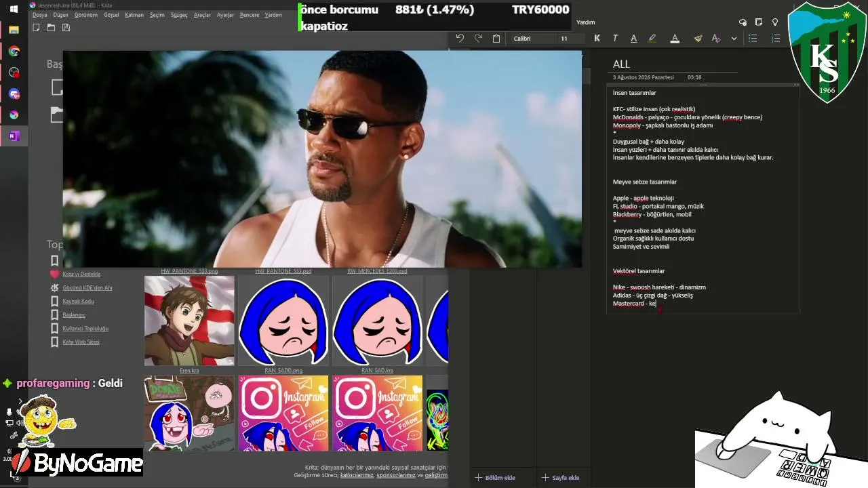Click the Sayfa ekle button
Screen dimensions: 868x488
pos(560,478)
